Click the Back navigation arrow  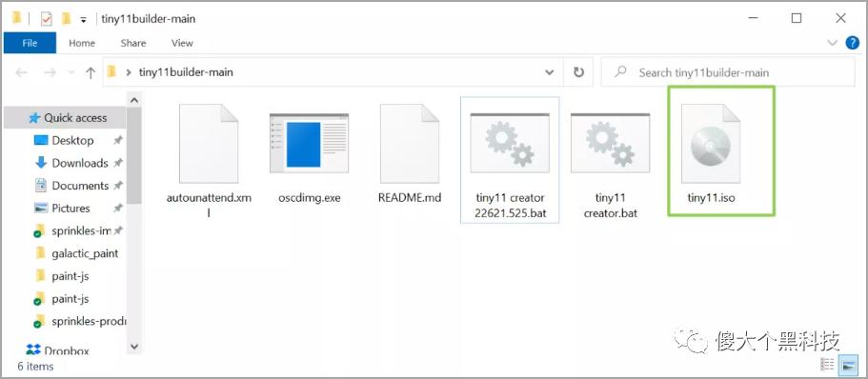tap(21, 72)
